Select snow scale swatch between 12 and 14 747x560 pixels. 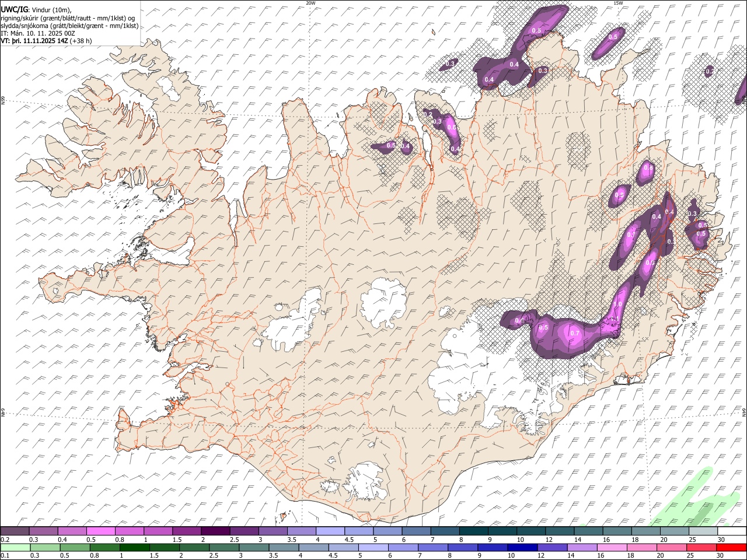tap(559, 531)
